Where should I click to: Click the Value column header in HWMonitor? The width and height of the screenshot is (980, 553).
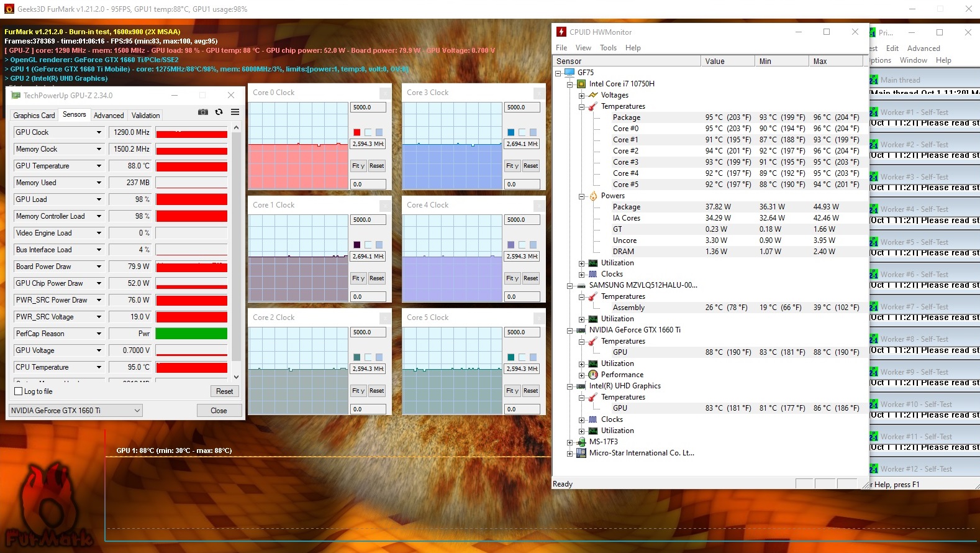tap(728, 61)
